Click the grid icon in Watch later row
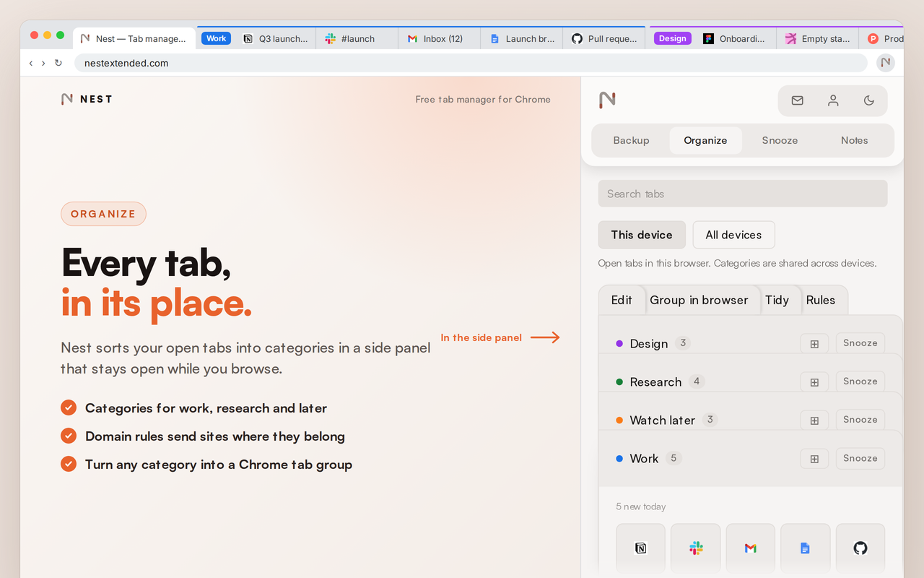The height and width of the screenshot is (578, 924). pyautogui.click(x=814, y=420)
